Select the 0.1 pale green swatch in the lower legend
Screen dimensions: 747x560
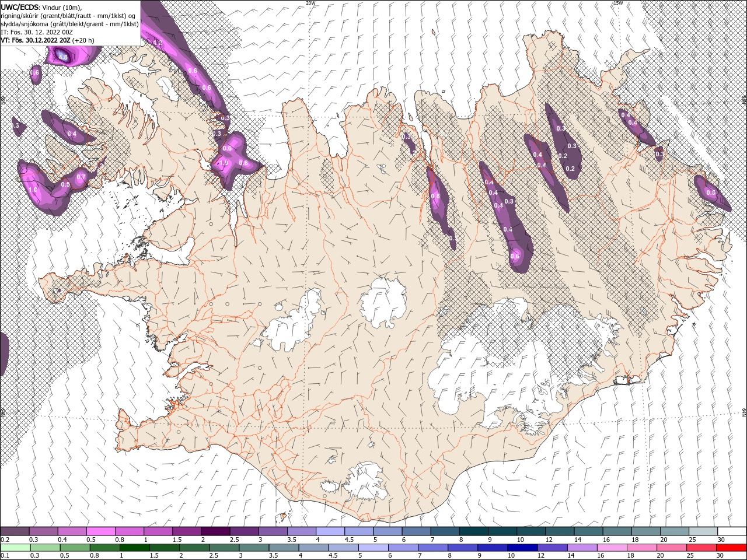pyautogui.click(x=15, y=548)
